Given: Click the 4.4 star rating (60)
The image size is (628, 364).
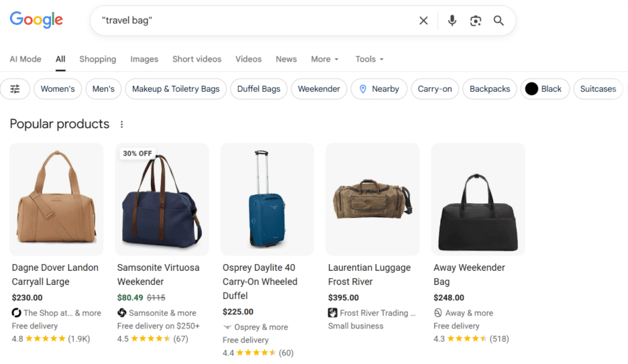Looking at the screenshot, I should pos(258,353).
